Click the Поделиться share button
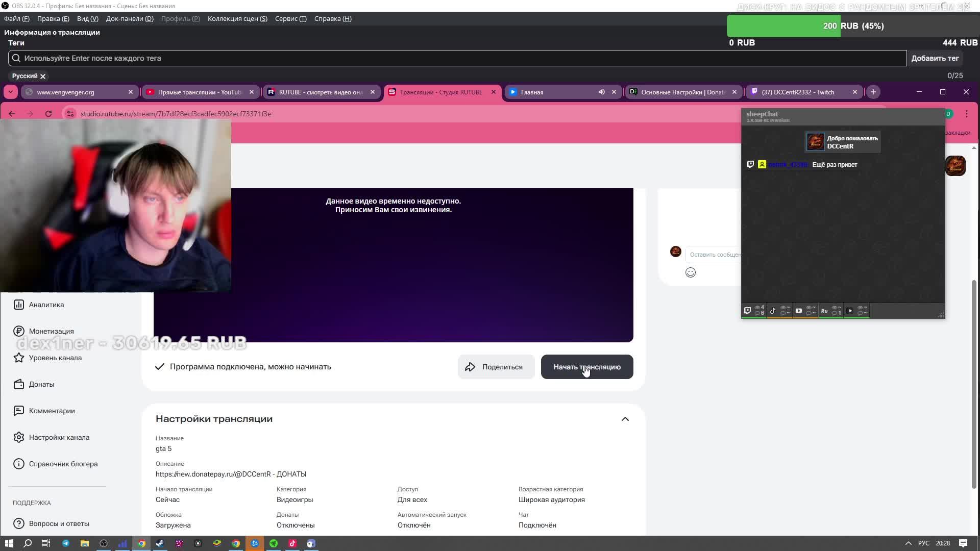The height and width of the screenshot is (551, 980). tap(496, 367)
